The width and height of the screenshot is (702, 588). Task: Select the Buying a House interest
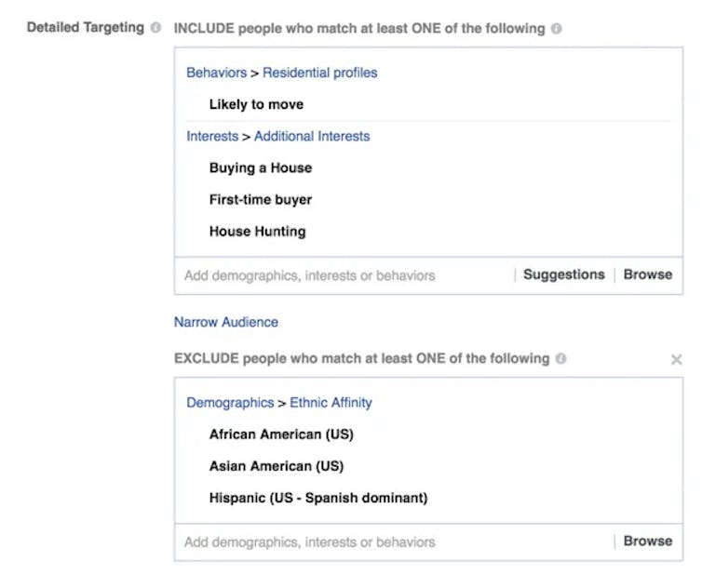(261, 167)
